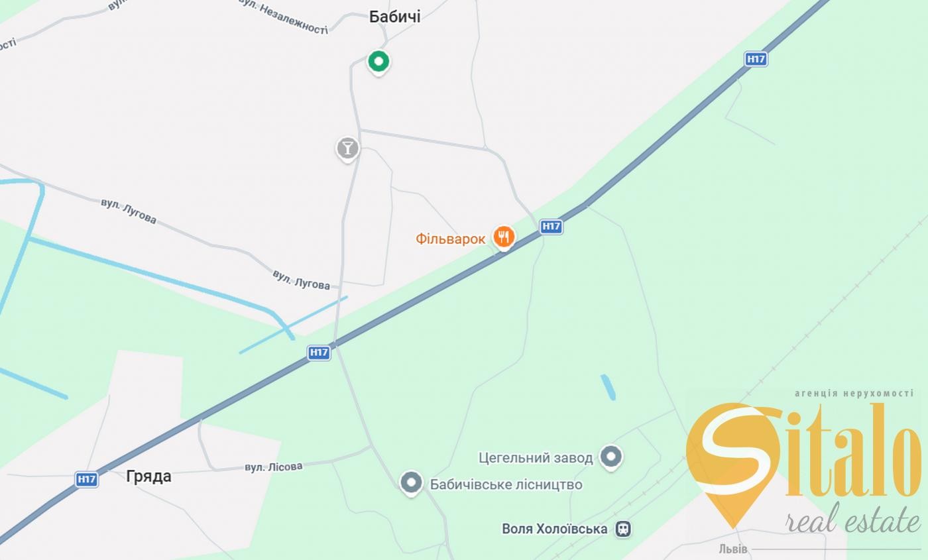Click the green location pin near Бабичі
This screenshot has width=928, height=560.
tap(378, 62)
